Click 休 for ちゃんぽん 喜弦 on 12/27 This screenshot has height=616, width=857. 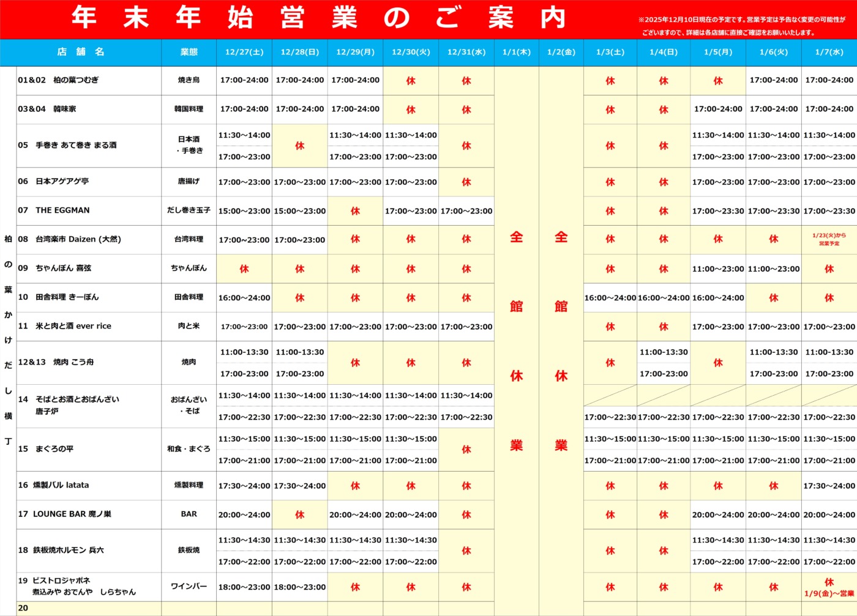(244, 269)
